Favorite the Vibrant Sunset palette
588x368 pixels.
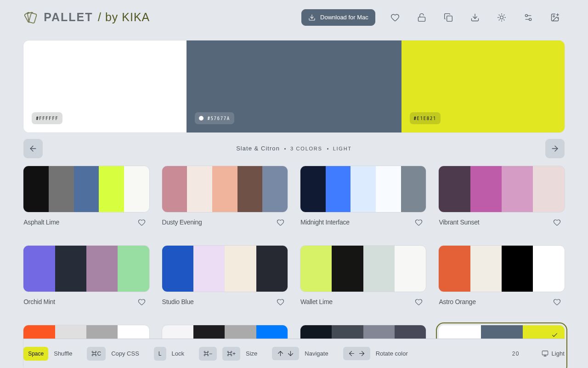(557, 223)
